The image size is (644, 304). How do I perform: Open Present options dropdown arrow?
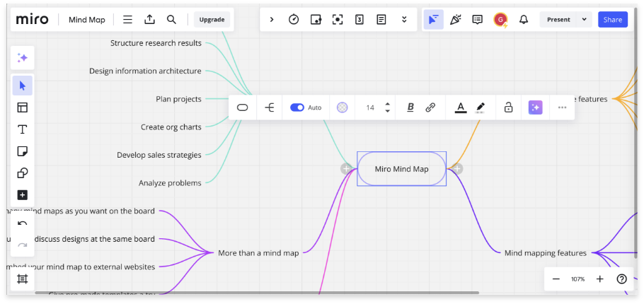pyautogui.click(x=584, y=19)
